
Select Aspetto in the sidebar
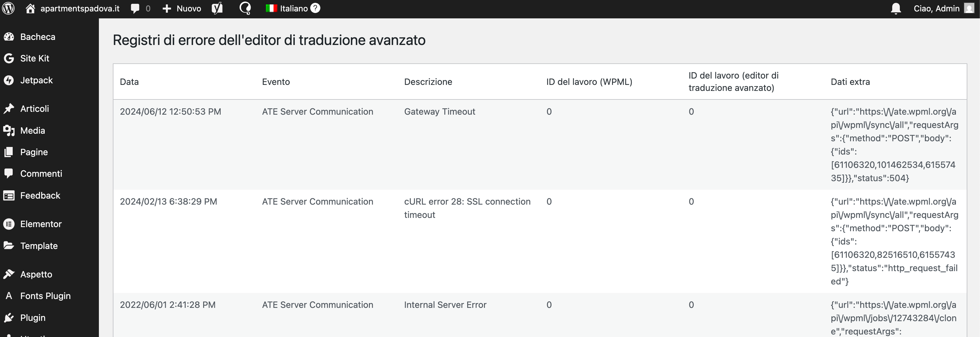click(36, 274)
